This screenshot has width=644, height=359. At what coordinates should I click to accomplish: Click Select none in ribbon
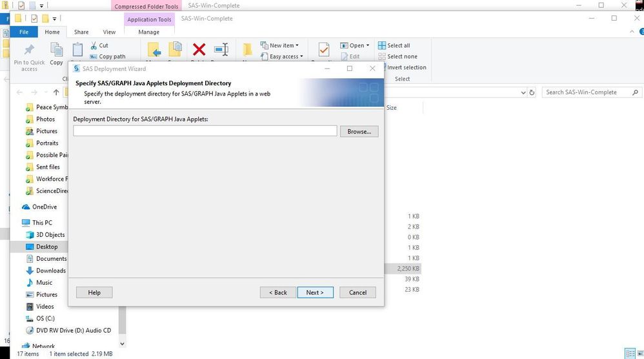(397, 57)
